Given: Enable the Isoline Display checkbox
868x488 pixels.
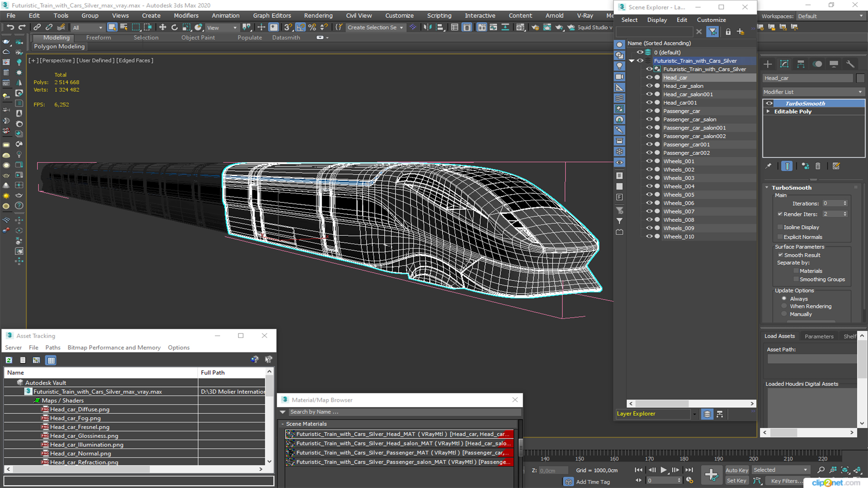Looking at the screenshot, I should click(x=780, y=227).
